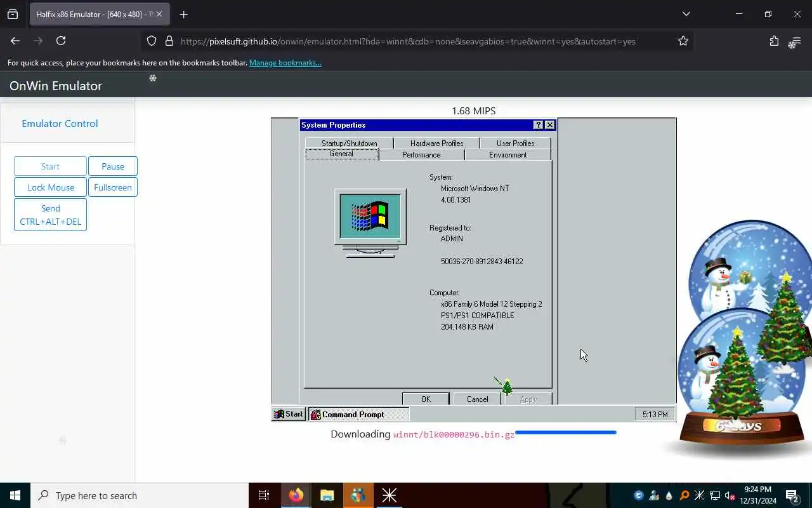Click the x86 Family 6 Model 12 text
812x508 pixels.
(x=492, y=304)
